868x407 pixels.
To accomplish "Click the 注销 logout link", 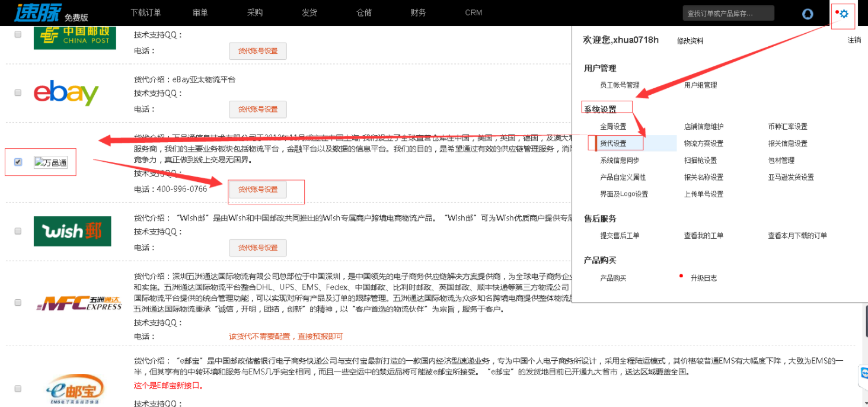I will tap(854, 40).
